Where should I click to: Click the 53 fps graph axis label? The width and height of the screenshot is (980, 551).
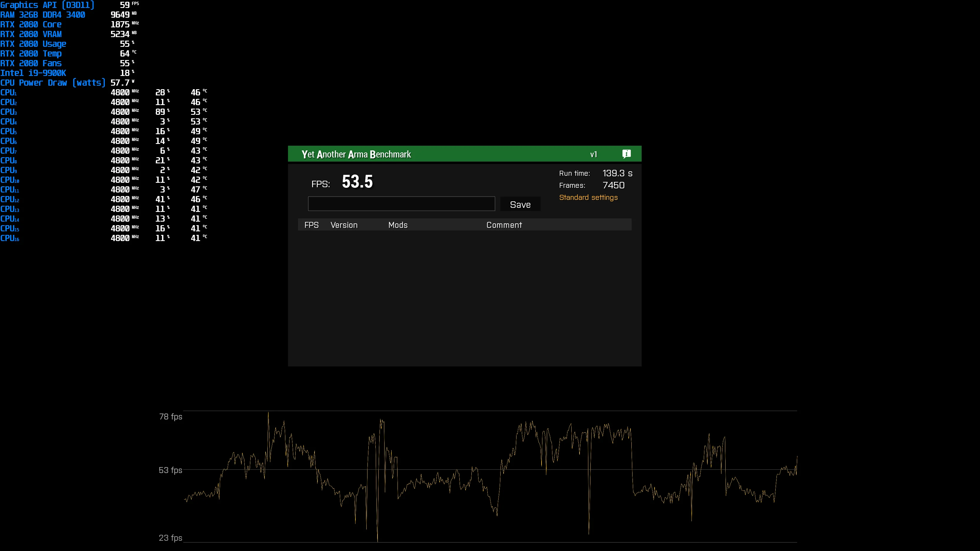click(x=170, y=470)
